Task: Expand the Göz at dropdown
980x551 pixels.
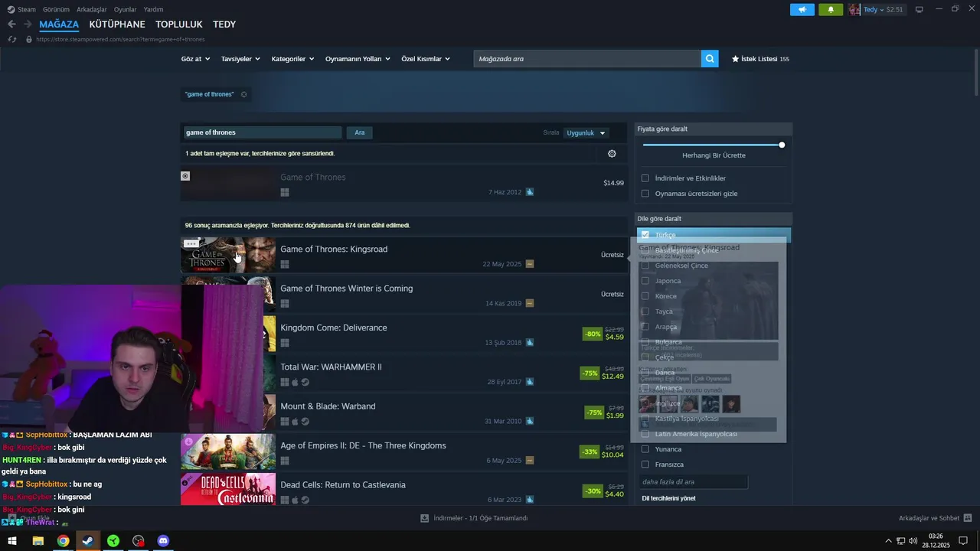Action: click(195, 59)
